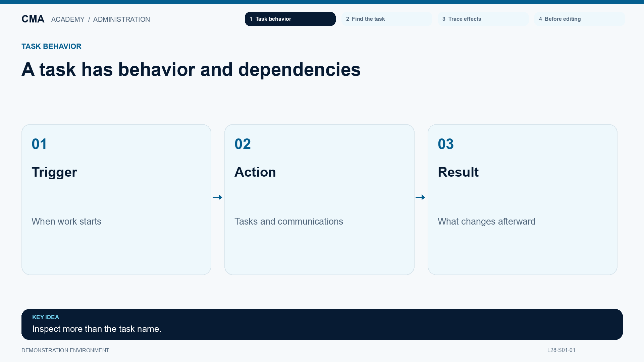Click the slide ID L28-S01-01
The image size is (644, 362).
pos(561,350)
